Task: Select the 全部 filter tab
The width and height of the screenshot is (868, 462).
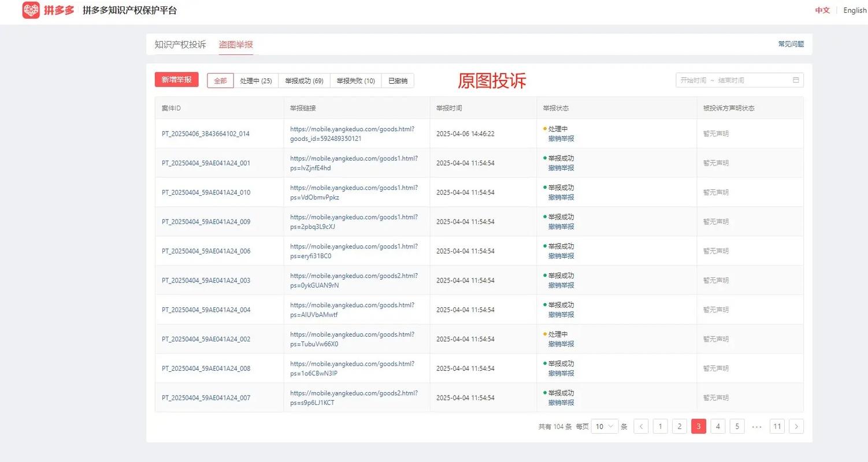Action: click(x=220, y=81)
